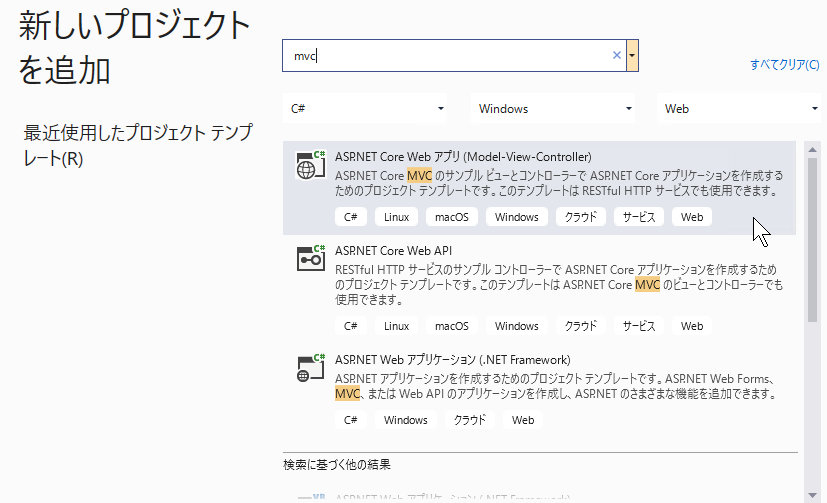Click the 最近使用したプロジェクト テンプレート(R) heading

coord(138,145)
